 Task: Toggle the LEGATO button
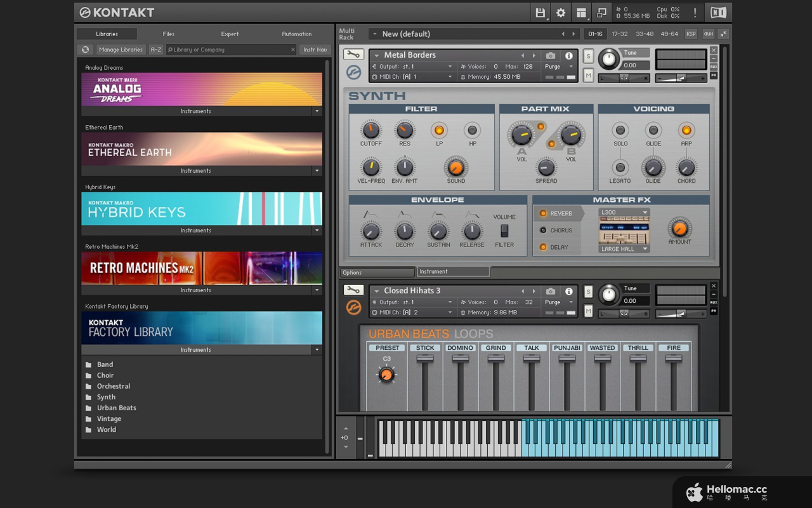tap(620, 168)
